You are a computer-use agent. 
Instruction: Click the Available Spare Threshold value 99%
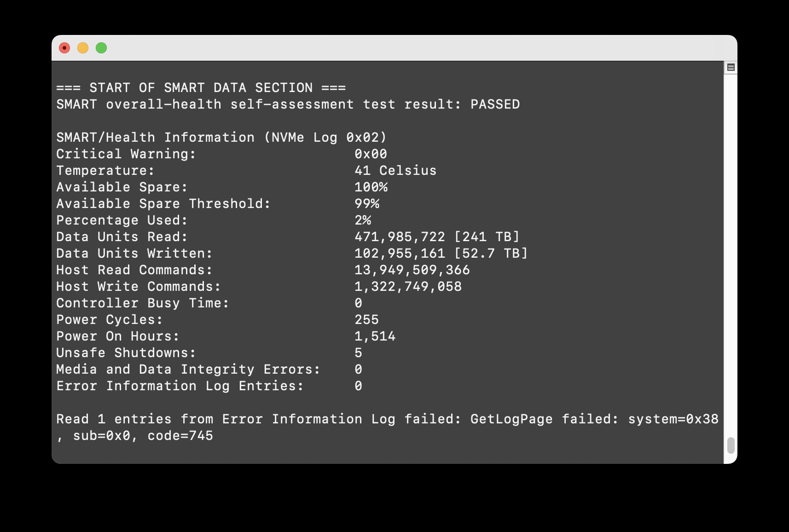(x=367, y=204)
